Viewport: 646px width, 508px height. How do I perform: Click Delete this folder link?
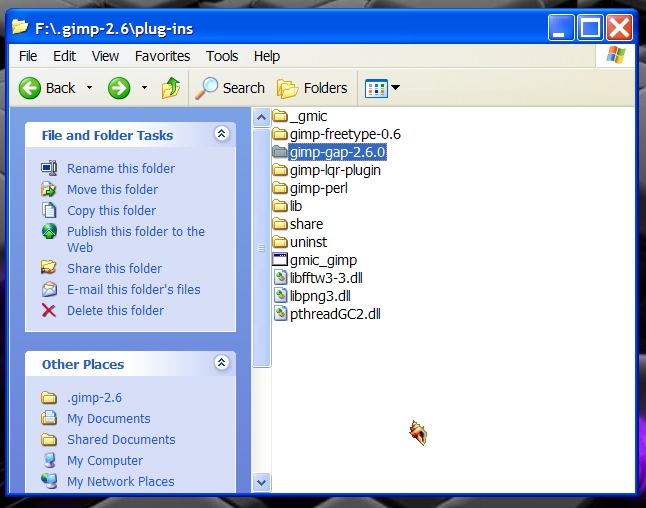pos(115,311)
